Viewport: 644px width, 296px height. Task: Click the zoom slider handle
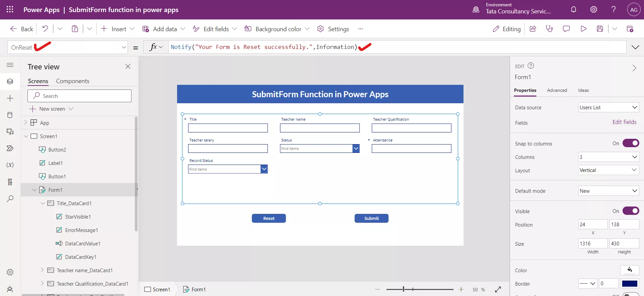[404, 289]
